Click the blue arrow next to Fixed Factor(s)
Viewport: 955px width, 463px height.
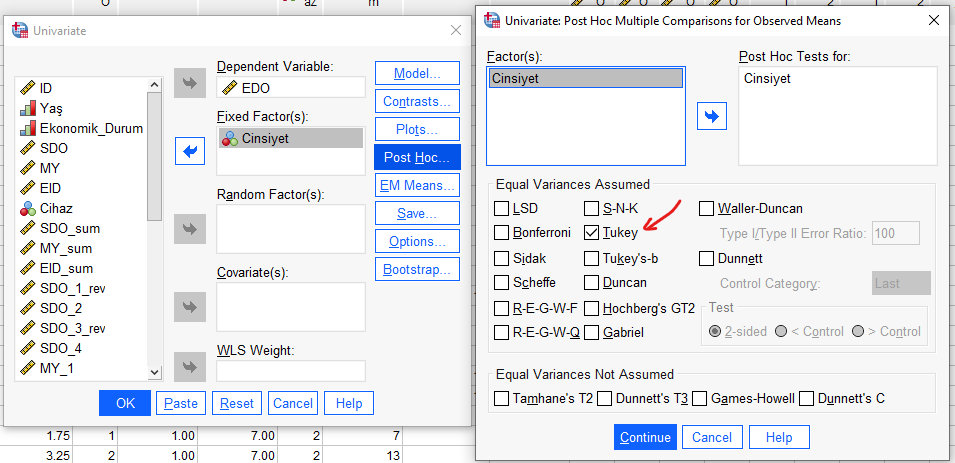(x=189, y=152)
